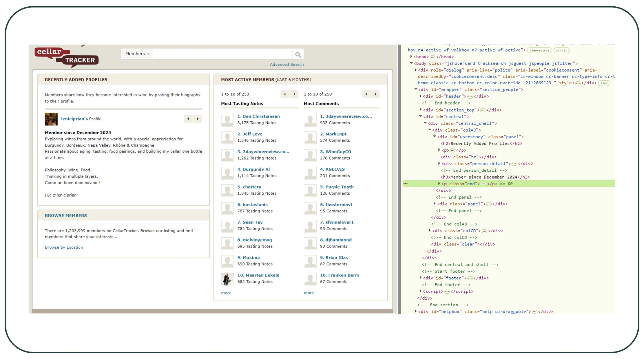The width and height of the screenshot is (644, 359).
Task: Open Purple Tooth commenter link
Action: (337, 187)
